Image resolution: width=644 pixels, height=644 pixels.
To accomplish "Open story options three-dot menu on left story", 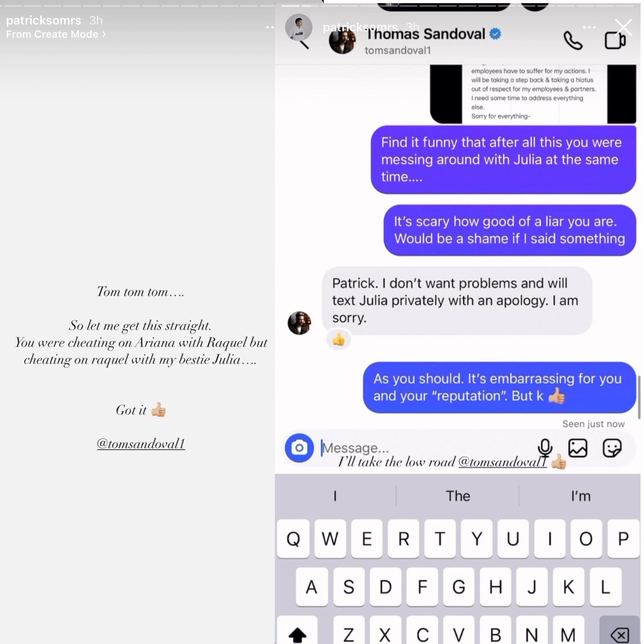I will pos(270,27).
